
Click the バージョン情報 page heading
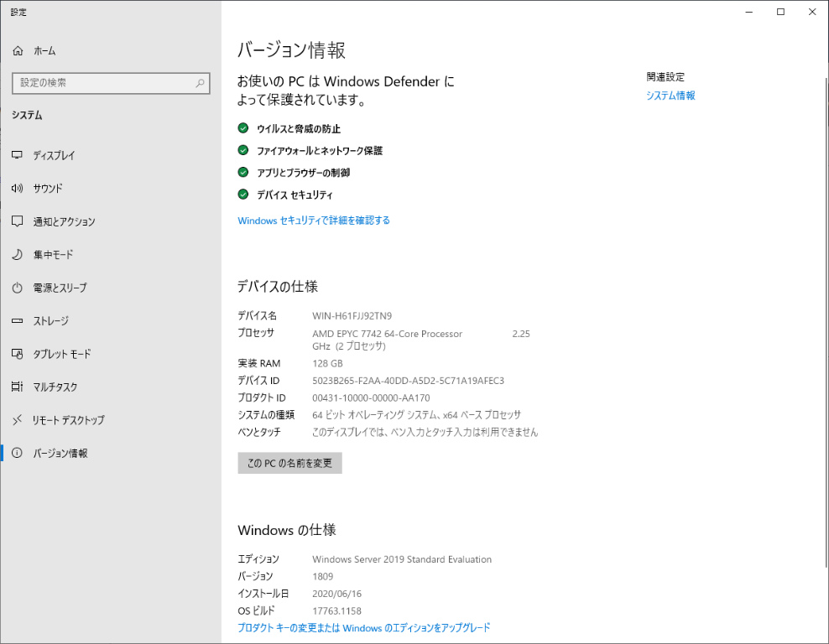291,50
